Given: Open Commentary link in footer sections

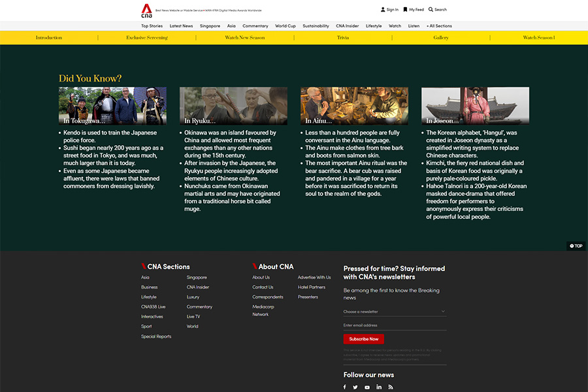Looking at the screenshot, I should click(x=199, y=307).
